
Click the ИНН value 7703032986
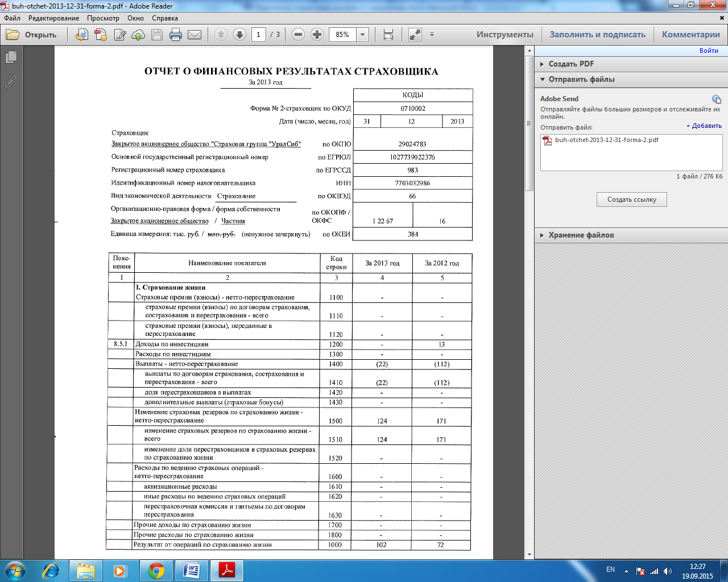[412, 183]
